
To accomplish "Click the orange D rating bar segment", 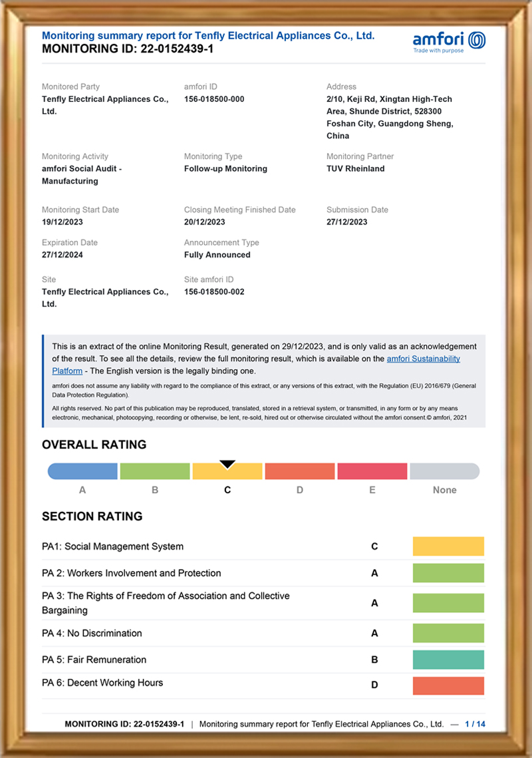I will 299,471.
